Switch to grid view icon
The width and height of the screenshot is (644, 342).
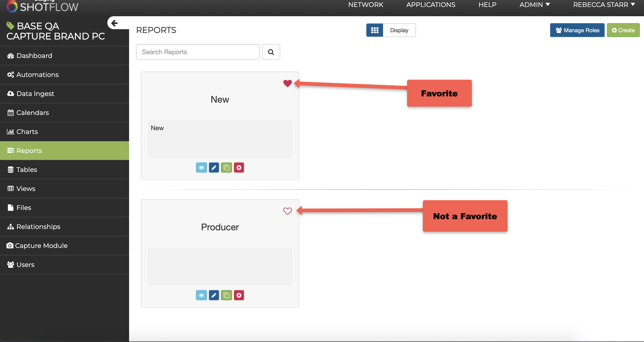[375, 30]
